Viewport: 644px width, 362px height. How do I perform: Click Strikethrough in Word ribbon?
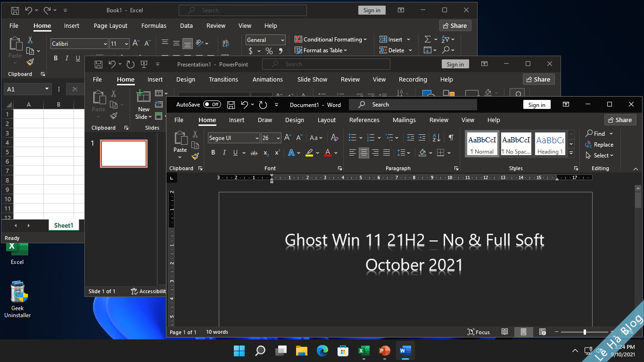pyautogui.click(x=254, y=153)
